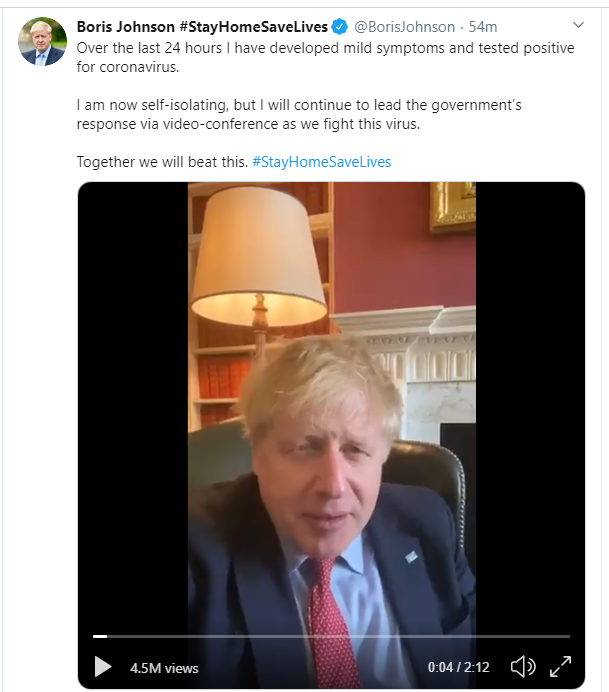Enter fullscreen with the expand arrows icon
609x692 pixels.
pos(561,667)
